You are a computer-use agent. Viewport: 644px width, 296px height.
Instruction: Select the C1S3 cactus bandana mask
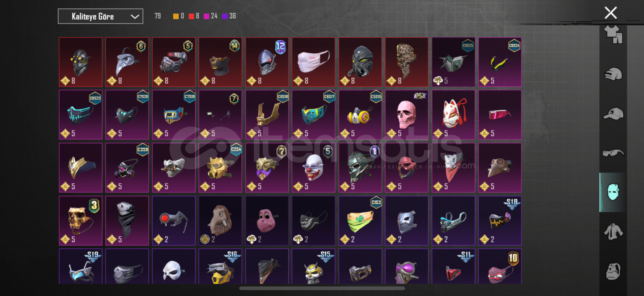tap(360, 220)
